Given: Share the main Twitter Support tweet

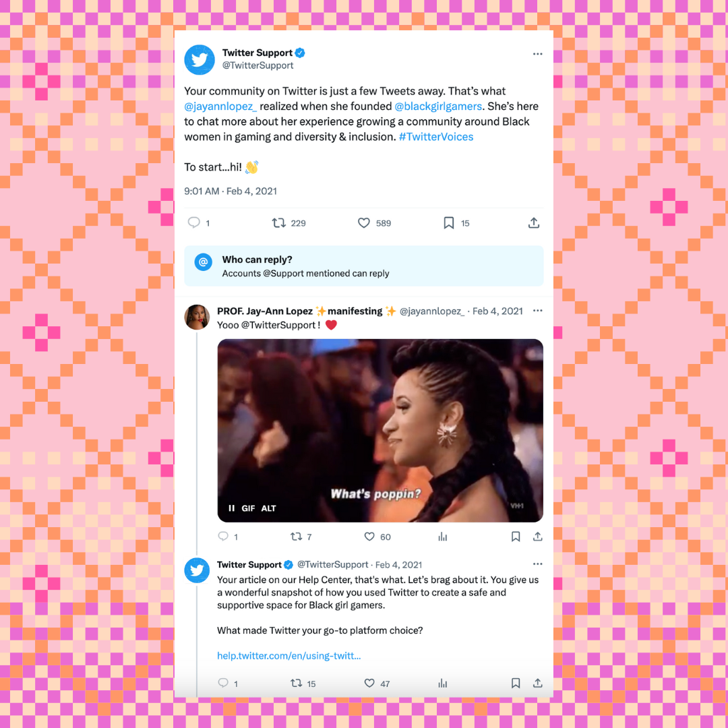Looking at the screenshot, I should [534, 223].
